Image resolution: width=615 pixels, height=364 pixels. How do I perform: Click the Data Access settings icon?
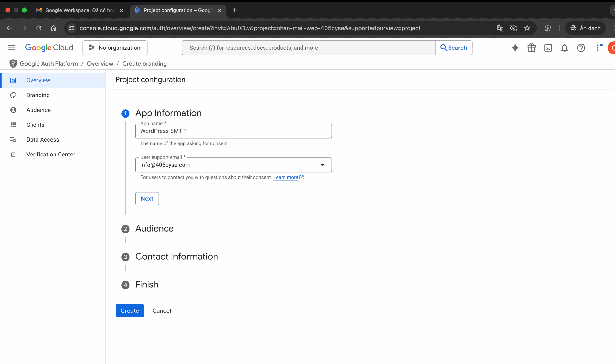(13, 140)
